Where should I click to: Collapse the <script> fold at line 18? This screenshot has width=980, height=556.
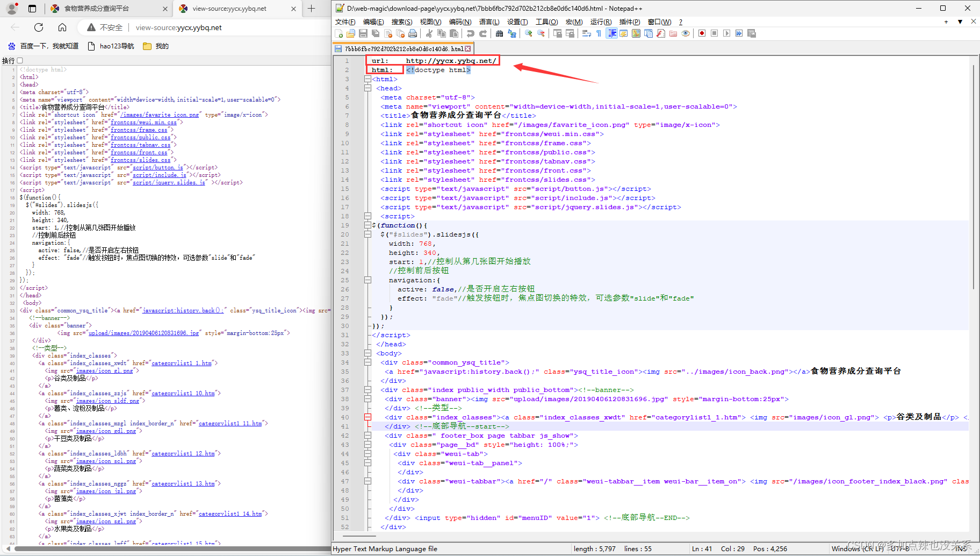pos(367,216)
